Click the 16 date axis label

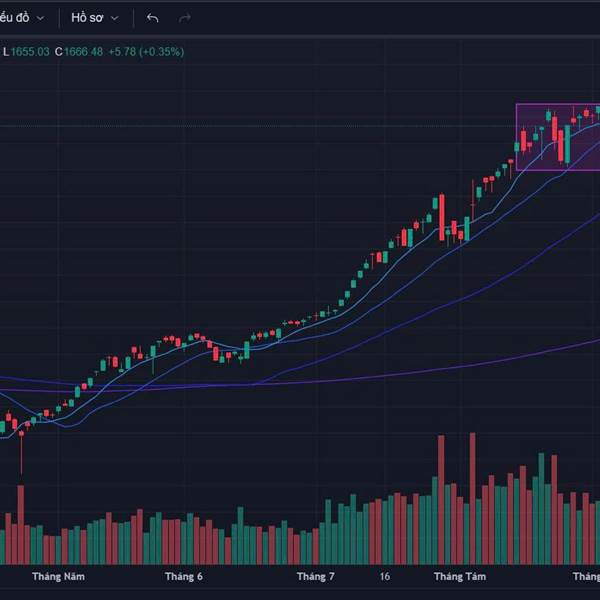385,576
